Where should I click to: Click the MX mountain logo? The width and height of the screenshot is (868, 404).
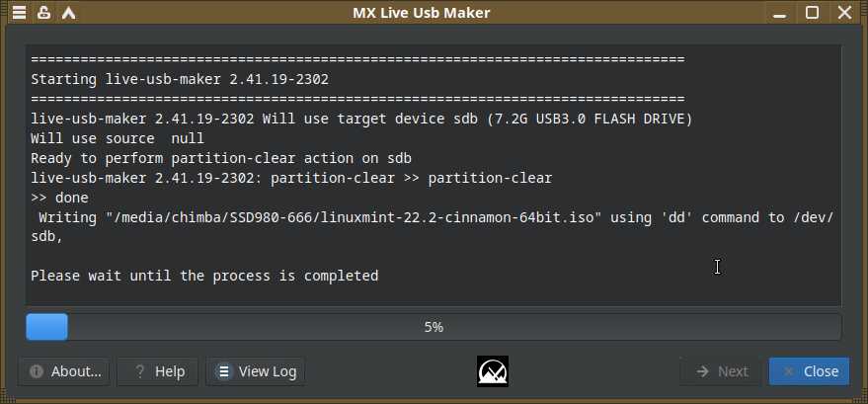coord(492,371)
